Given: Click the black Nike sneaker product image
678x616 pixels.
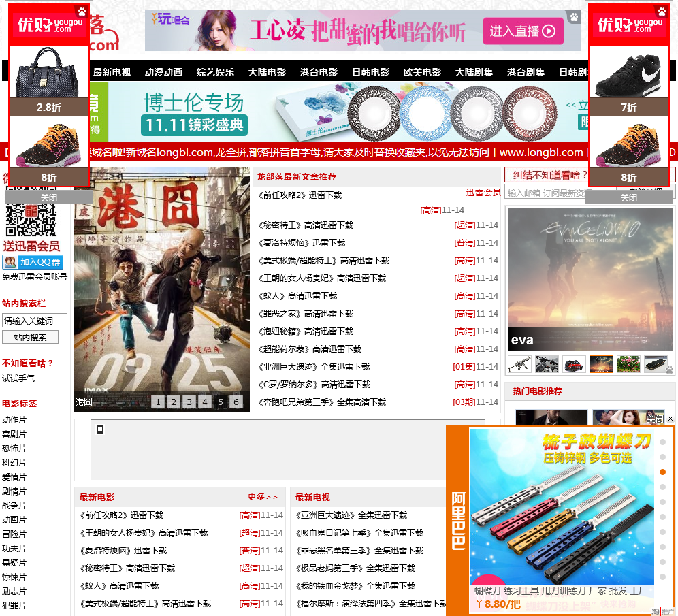Looking at the screenshot, I should point(629,72).
